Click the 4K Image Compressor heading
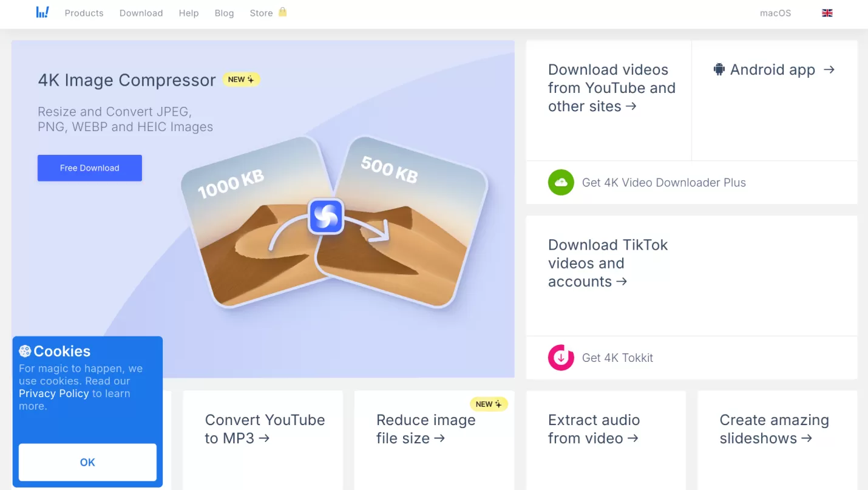The height and width of the screenshot is (490, 868). tap(127, 80)
